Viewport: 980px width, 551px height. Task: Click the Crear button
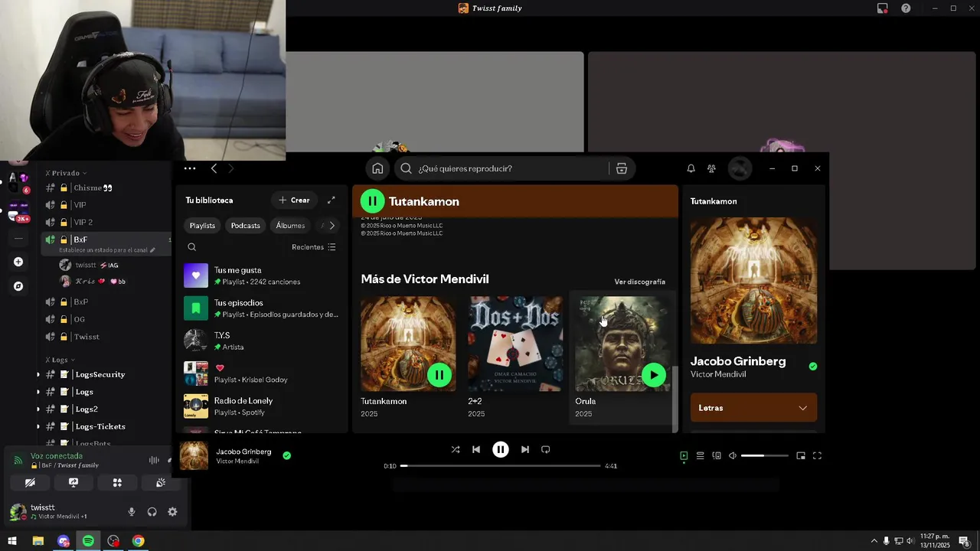pyautogui.click(x=295, y=200)
